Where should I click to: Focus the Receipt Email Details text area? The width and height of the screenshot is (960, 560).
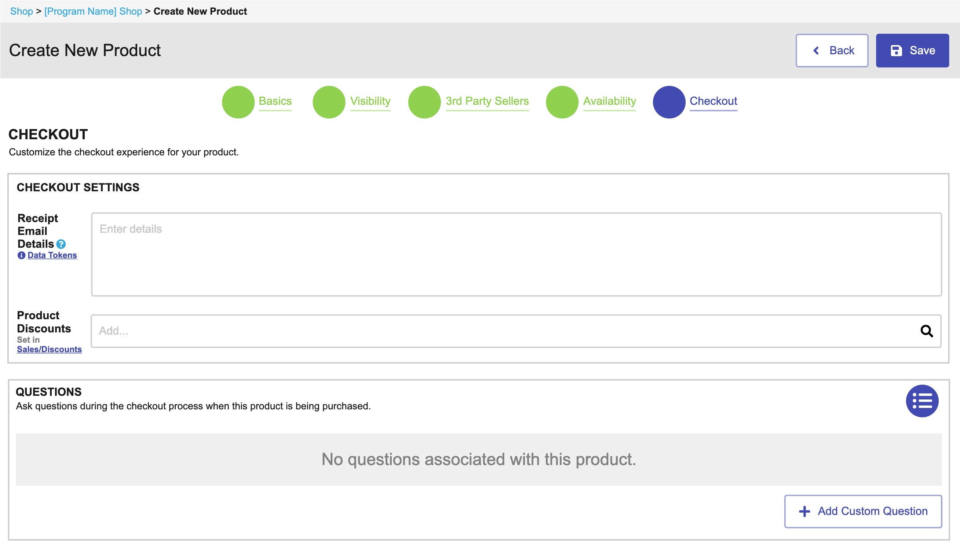point(516,254)
